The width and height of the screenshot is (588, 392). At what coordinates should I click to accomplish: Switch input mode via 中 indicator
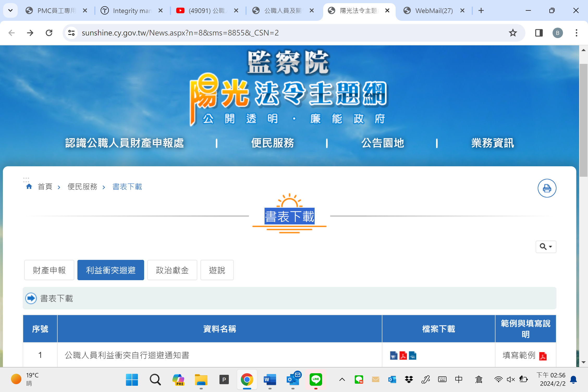pos(459,379)
